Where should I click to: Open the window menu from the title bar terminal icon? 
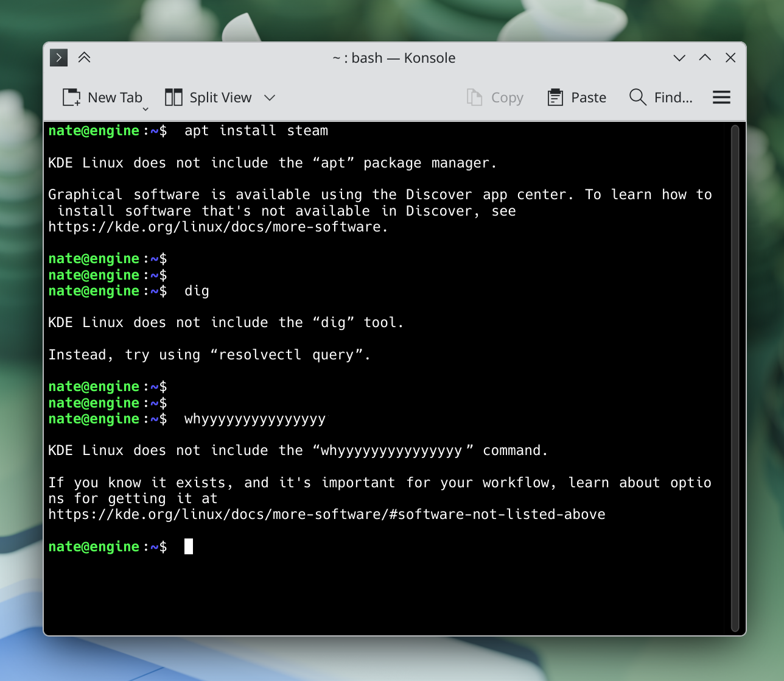(x=58, y=58)
